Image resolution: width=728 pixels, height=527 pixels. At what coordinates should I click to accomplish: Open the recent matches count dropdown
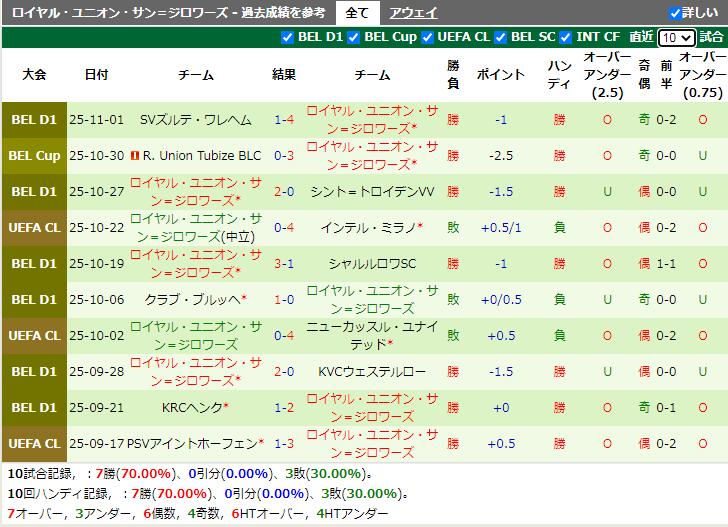(676, 37)
